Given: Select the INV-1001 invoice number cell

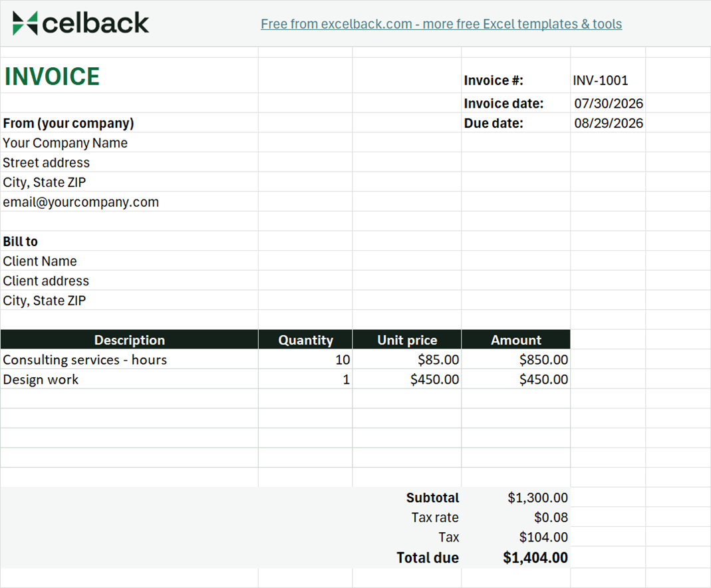Looking at the screenshot, I should click(608, 80).
